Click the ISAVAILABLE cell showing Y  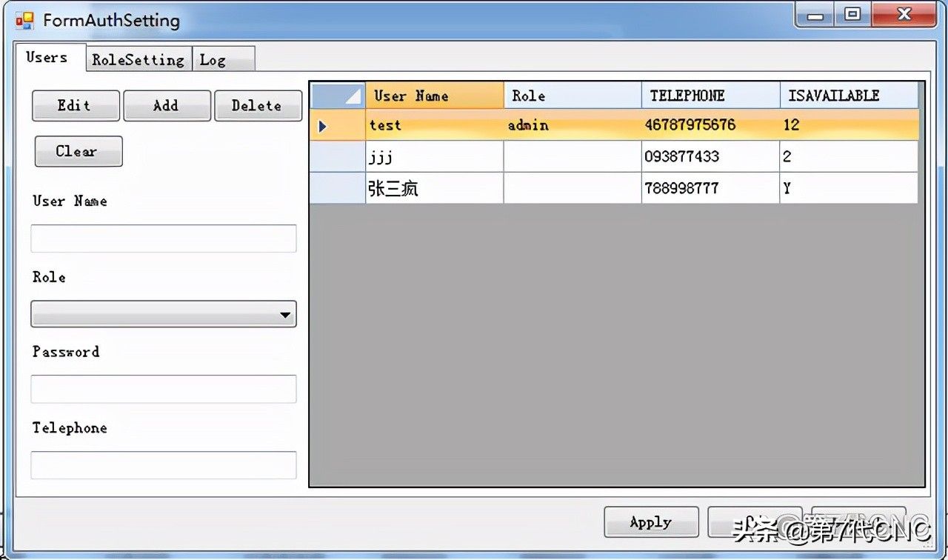point(849,188)
